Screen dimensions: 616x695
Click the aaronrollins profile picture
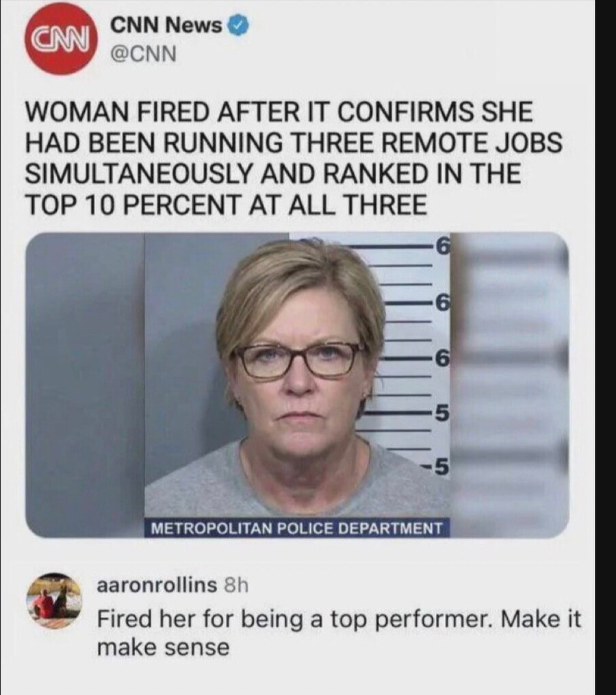tap(55, 601)
